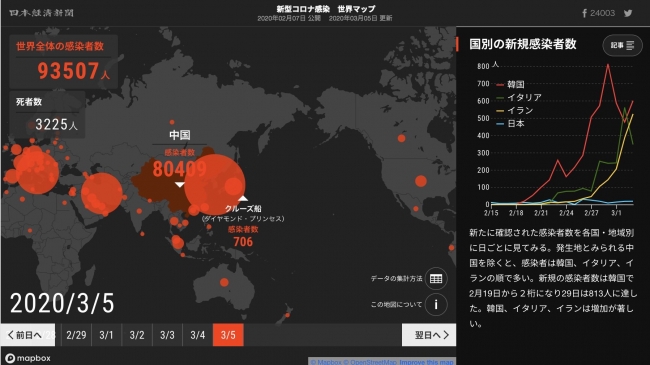650x365 pixels.
Task: Open the map info "i" icon
Action: (x=436, y=304)
